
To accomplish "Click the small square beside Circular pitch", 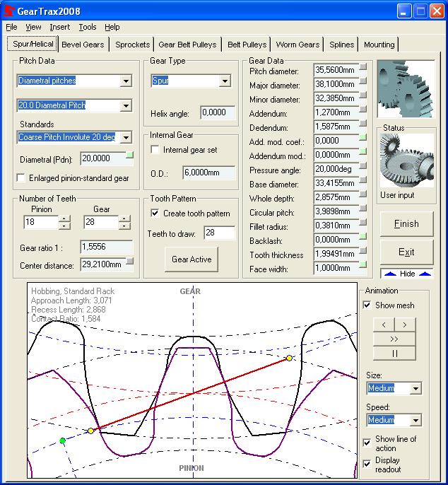I will coord(363,208).
